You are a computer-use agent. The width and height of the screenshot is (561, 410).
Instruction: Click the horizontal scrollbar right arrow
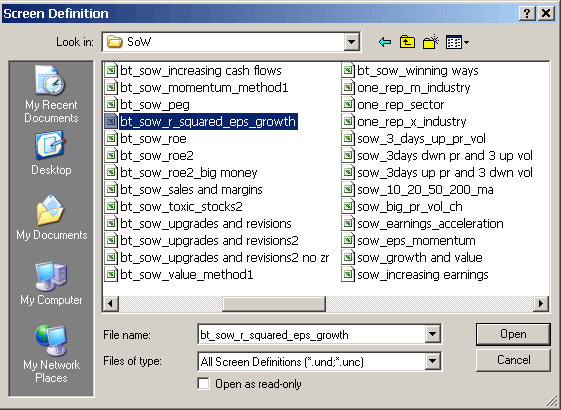pyautogui.click(x=541, y=304)
